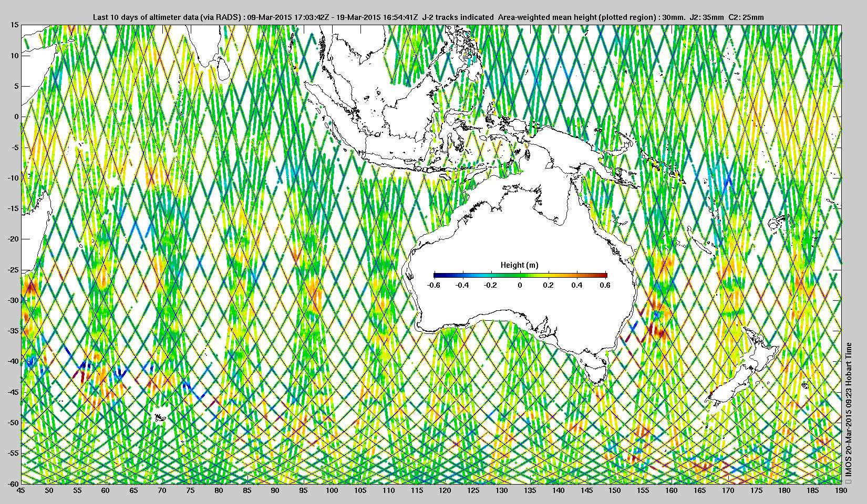Click the longitude axis tick label '95'
This screenshot has height=504, width=867.
(304, 490)
